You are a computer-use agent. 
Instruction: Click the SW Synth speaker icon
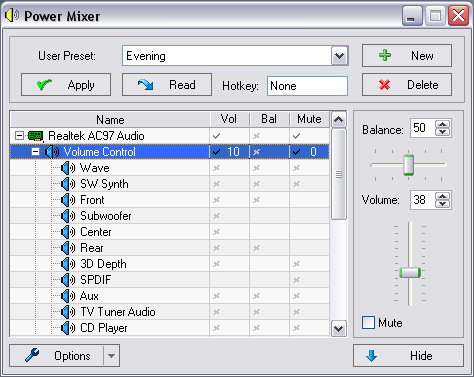[68, 184]
